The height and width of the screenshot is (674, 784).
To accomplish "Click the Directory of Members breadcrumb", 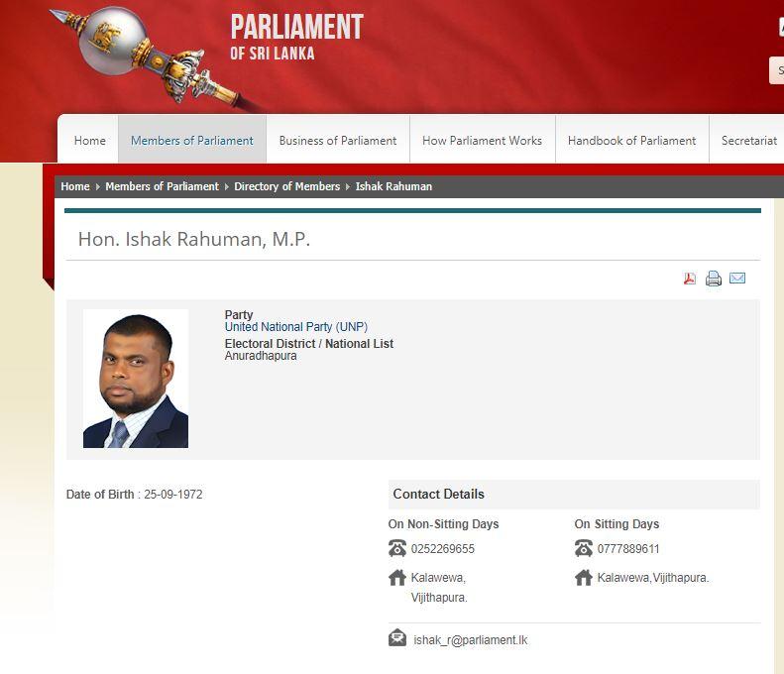I will coord(287,186).
